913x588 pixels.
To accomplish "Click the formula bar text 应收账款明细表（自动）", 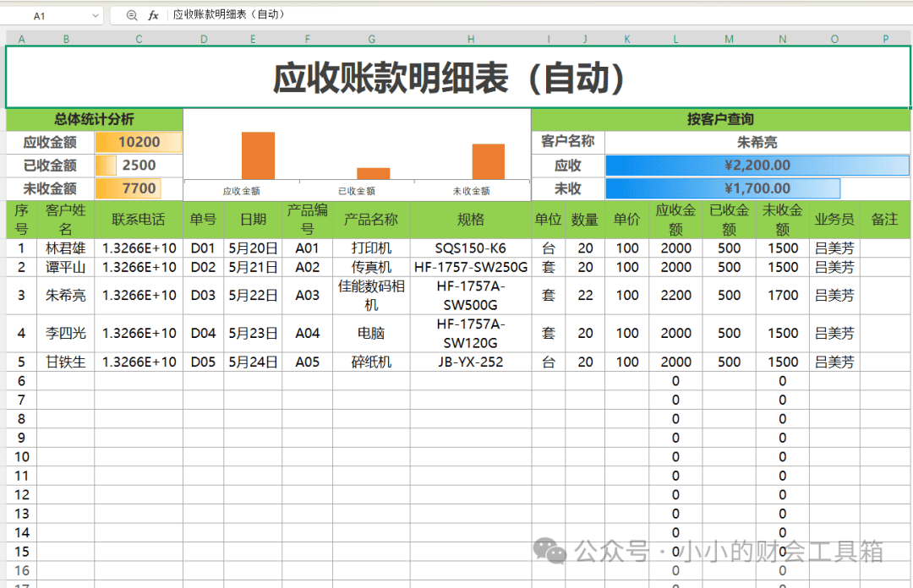I will [x=228, y=14].
